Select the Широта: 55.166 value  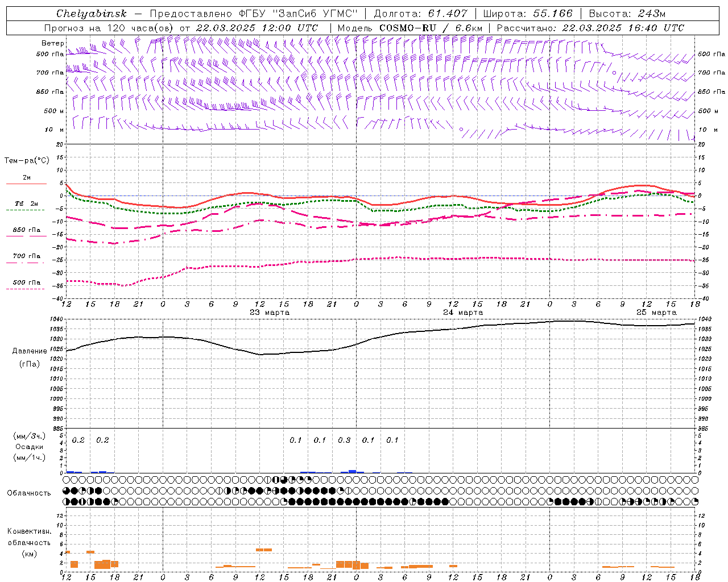pyautogui.click(x=527, y=14)
